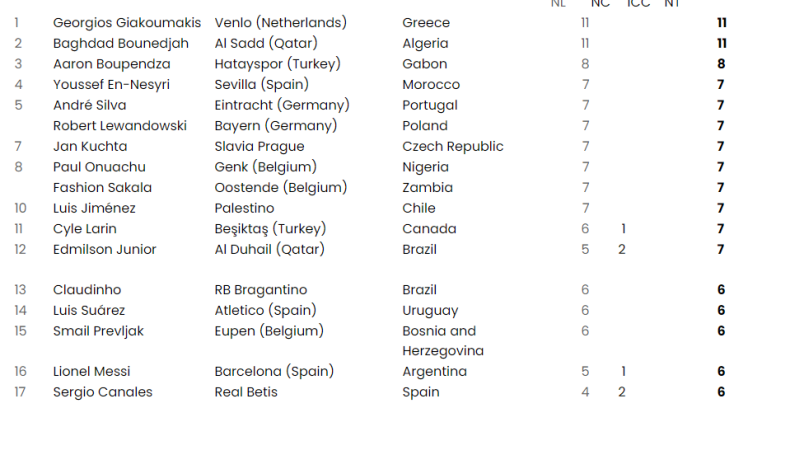Click the Real Betis club cell
The height and width of the screenshot is (450, 790).
pos(246,392)
